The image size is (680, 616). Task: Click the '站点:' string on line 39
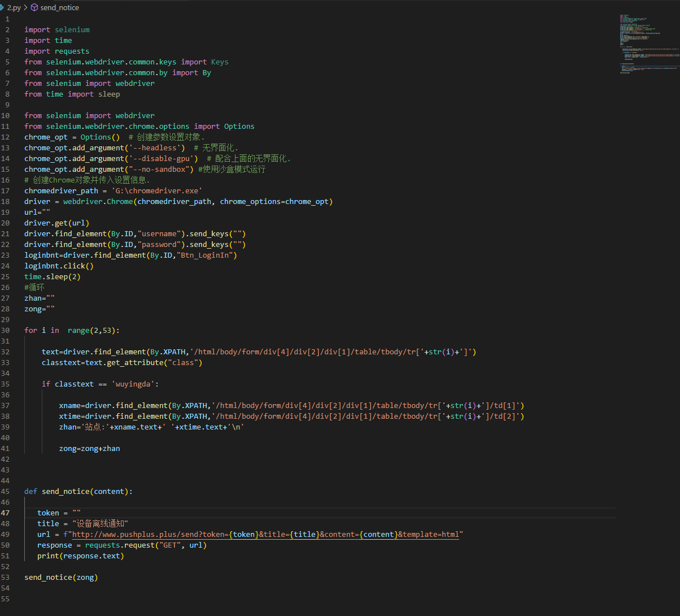[96, 427]
